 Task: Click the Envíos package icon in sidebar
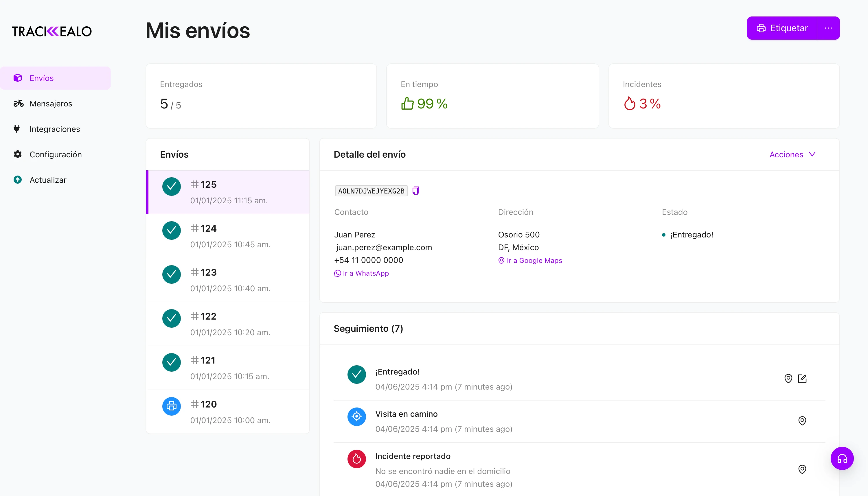click(18, 78)
